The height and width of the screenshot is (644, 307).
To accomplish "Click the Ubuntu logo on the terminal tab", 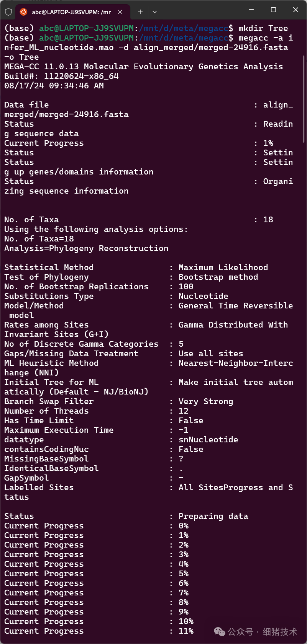I will (x=24, y=12).
